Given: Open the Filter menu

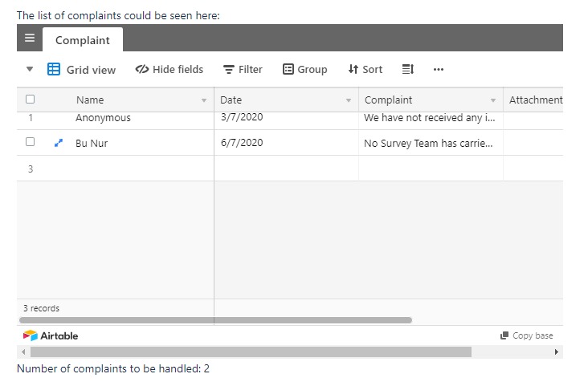Looking at the screenshot, I should pos(243,69).
